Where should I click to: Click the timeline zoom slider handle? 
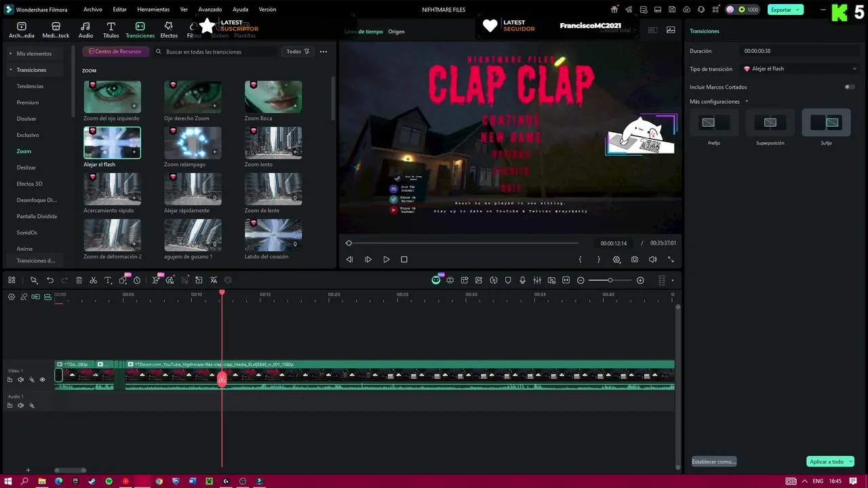tap(610, 280)
